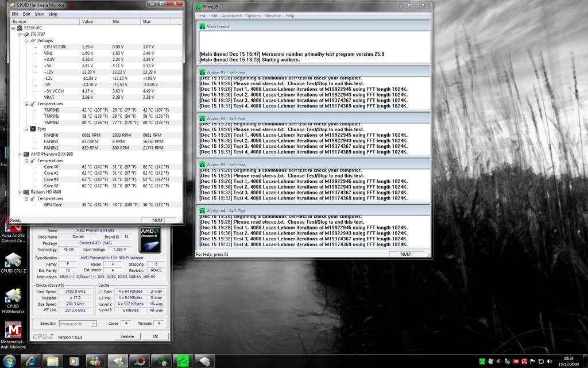Click the Avira red umbrella tray icon
The width and height of the screenshot is (588, 368).
[x=524, y=361]
